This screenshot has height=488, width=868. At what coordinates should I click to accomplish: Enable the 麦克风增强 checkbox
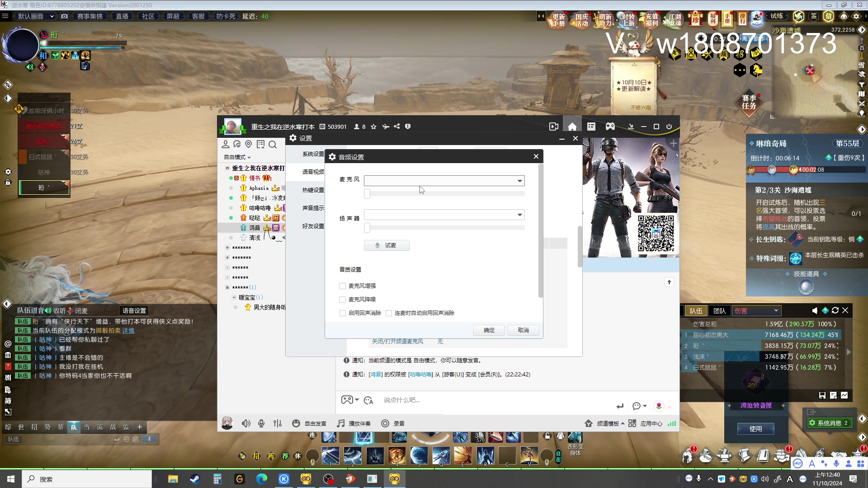[343, 286]
